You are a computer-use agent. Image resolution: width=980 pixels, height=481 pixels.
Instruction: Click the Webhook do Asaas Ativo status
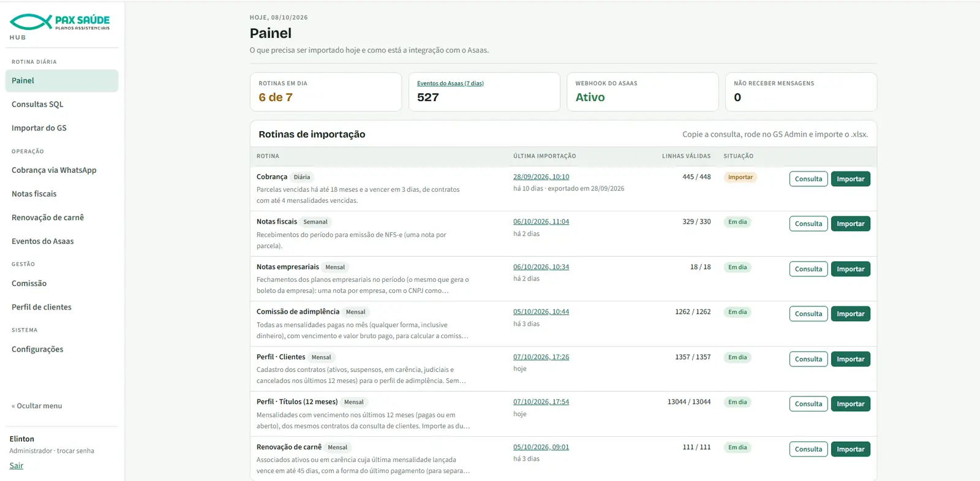click(590, 97)
